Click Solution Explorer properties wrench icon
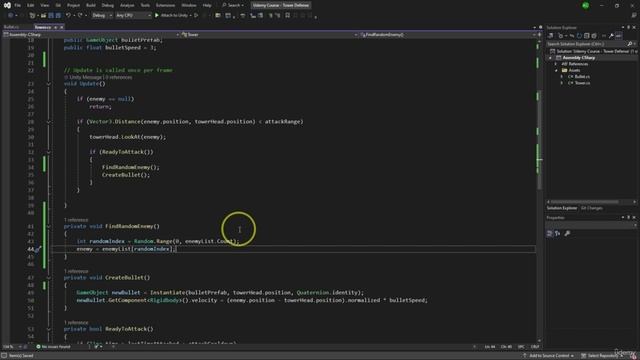640x360 pixels. (611, 36)
